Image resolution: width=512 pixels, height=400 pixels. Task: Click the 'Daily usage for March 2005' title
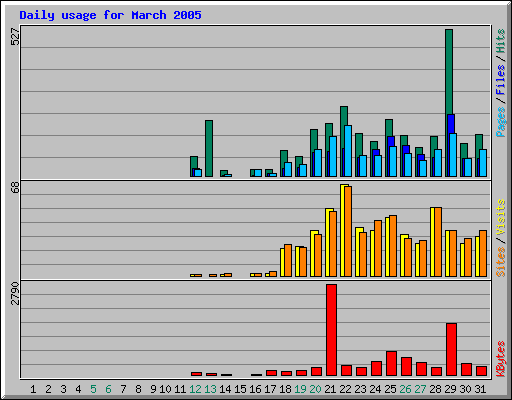point(110,15)
